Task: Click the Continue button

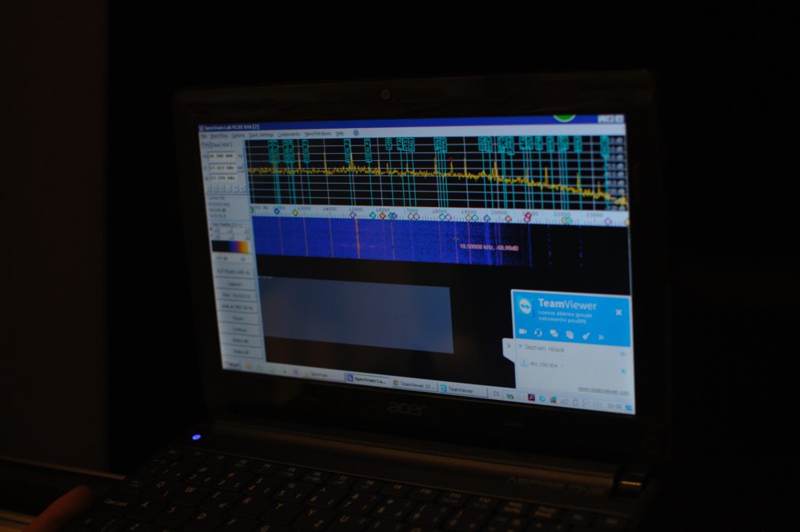Action: (x=239, y=330)
